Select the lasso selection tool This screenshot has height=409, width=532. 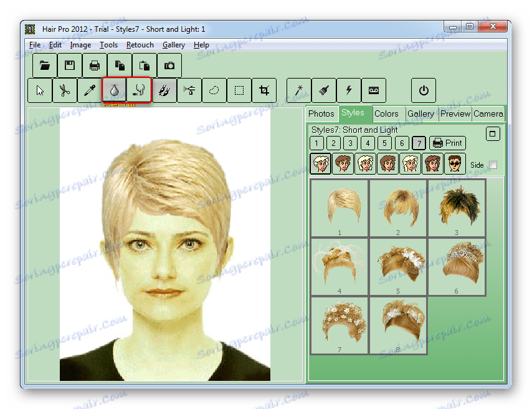click(214, 90)
